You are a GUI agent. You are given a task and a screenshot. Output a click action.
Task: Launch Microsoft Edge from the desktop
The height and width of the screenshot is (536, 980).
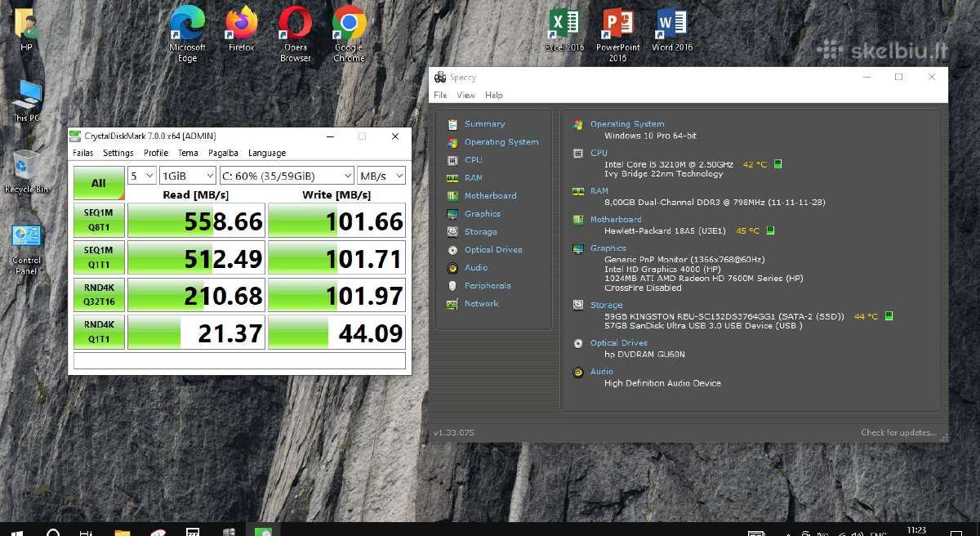pos(187,34)
